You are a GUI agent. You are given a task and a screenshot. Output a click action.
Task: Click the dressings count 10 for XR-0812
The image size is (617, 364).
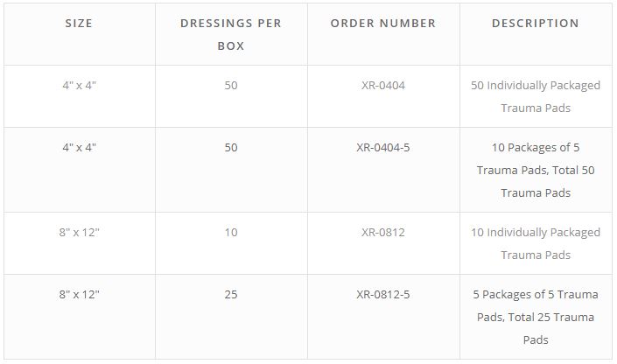[x=230, y=233]
